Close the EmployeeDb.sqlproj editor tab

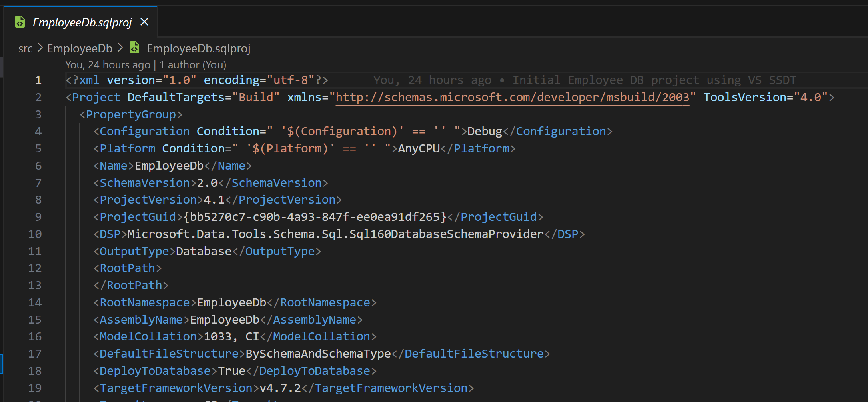tap(144, 22)
